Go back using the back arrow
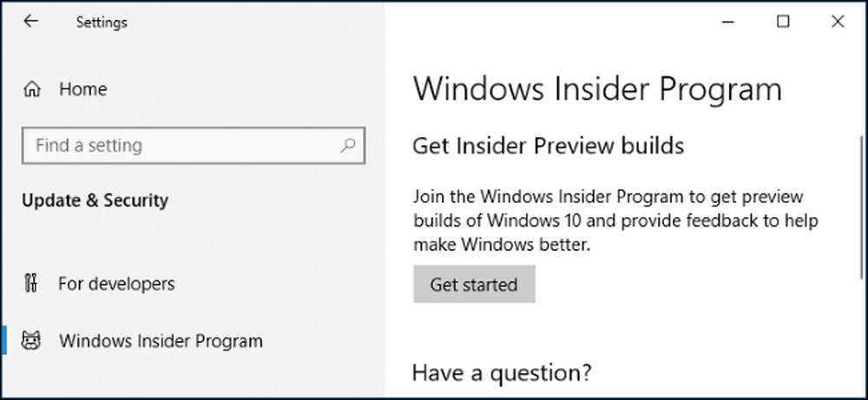 click(31, 22)
